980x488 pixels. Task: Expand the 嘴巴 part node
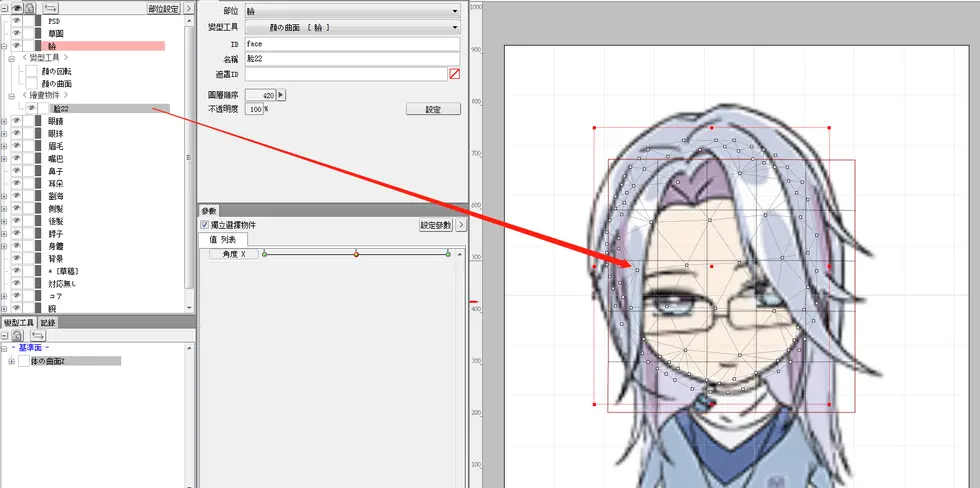coord(4,159)
